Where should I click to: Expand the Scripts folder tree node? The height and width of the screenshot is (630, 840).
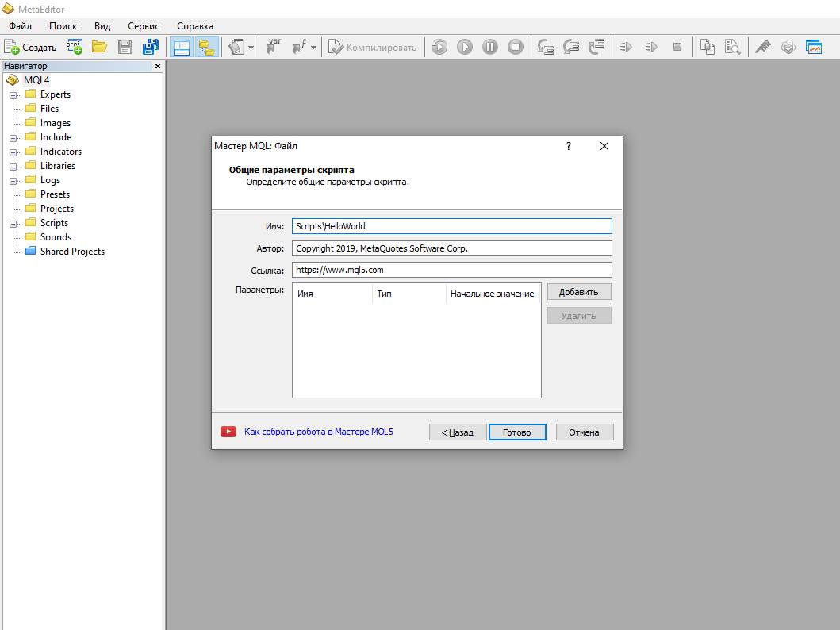13,223
